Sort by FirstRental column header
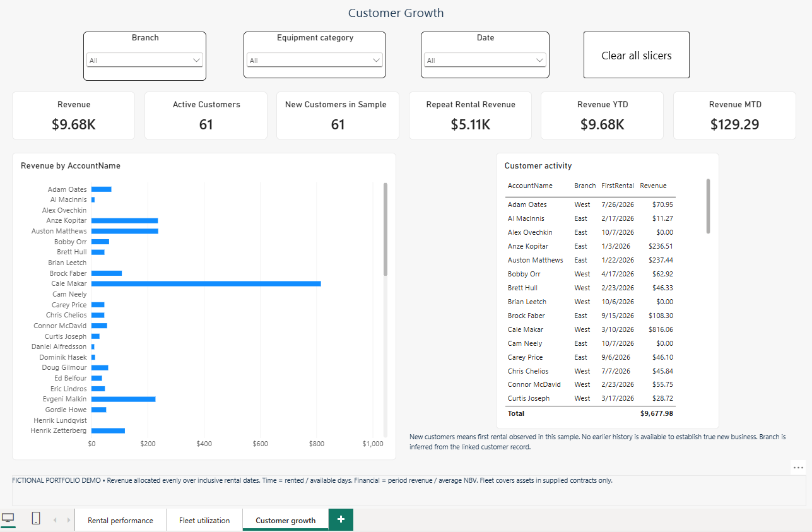The height and width of the screenshot is (532, 812). coord(618,186)
